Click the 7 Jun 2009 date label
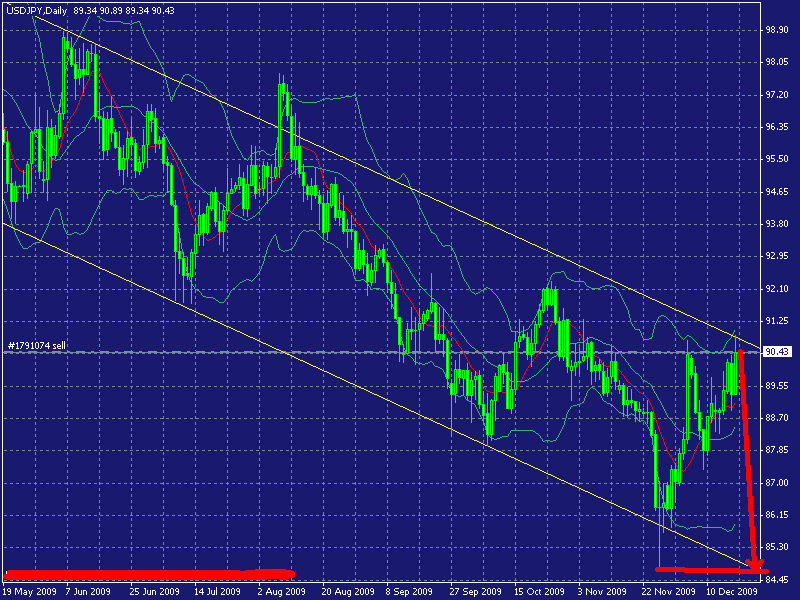This screenshot has width=800, height=600. 88,592
